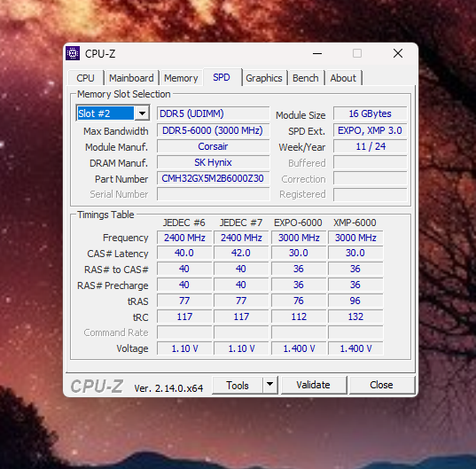Viewport: 476px width, 469px height.
Task: Click the RAS# Precharge row label
Action: 113,285
